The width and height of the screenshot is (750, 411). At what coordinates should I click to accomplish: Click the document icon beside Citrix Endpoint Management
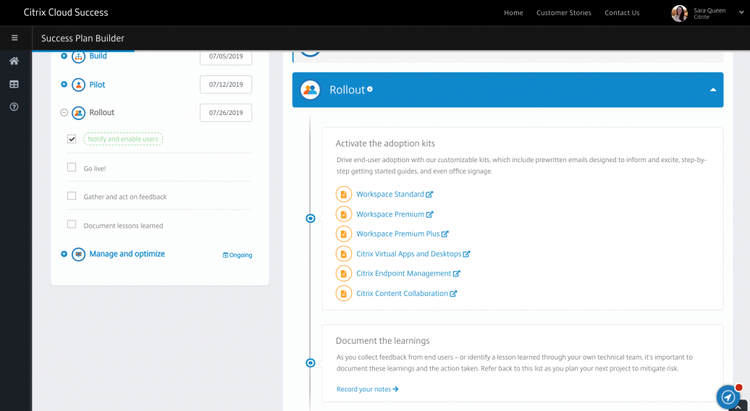click(x=343, y=273)
